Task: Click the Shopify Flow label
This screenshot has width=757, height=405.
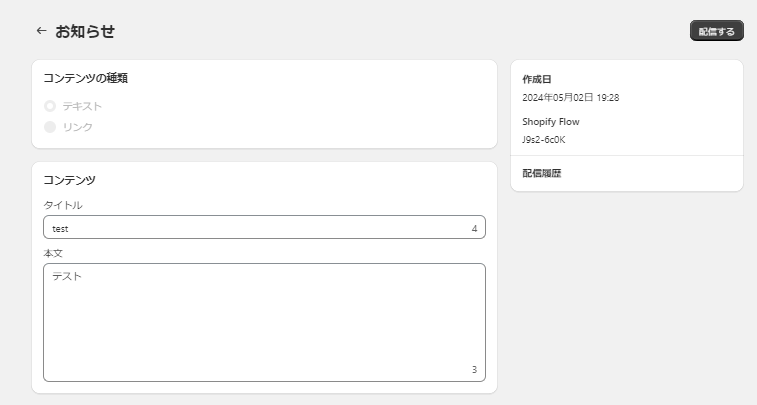Action: [x=551, y=122]
